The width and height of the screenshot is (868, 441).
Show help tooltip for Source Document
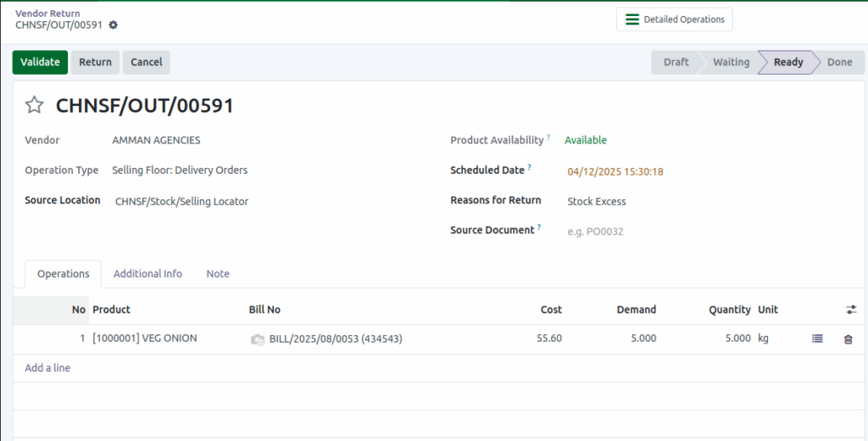pos(538,226)
